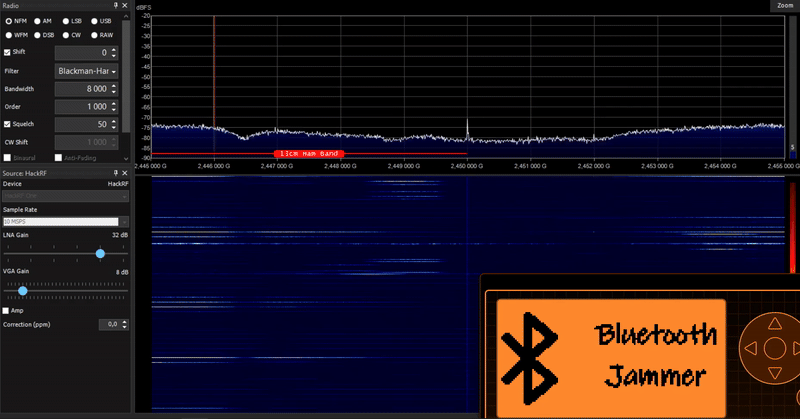Toggle the Shift checkbox

tap(7, 52)
